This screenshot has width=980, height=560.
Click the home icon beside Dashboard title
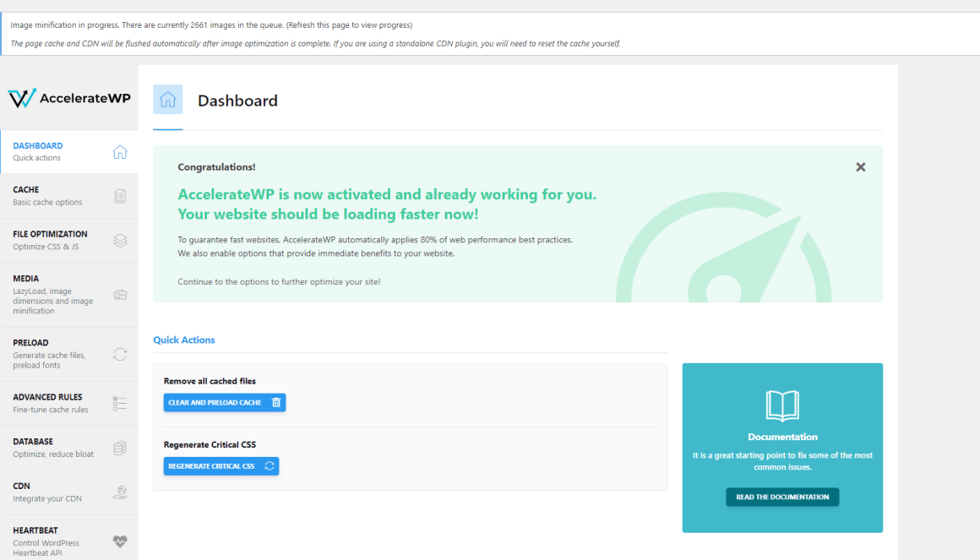click(x=167, y=100)
